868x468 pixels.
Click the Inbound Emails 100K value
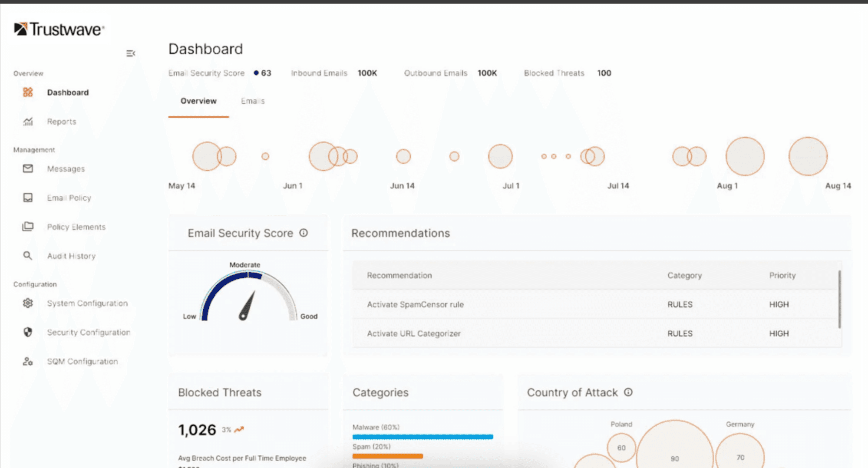click(367, 73)
